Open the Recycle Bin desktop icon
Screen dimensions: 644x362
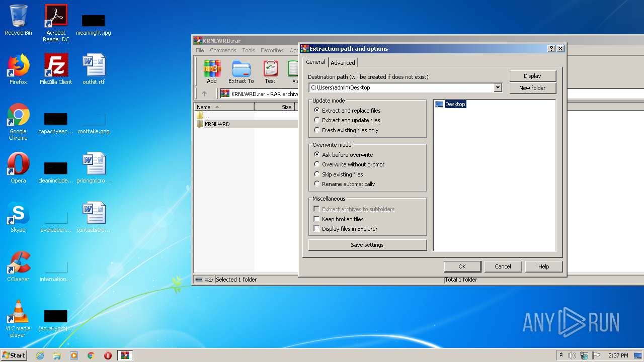pos(18,20)
